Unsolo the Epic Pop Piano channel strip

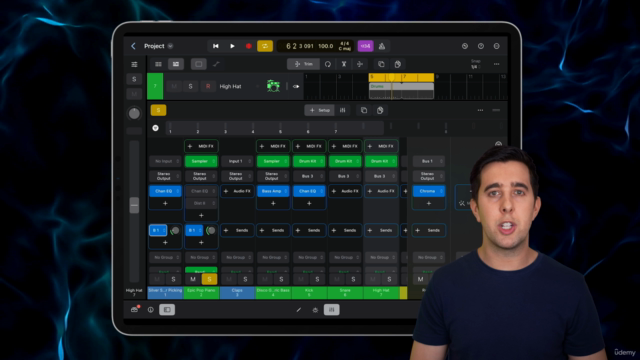[209, 279]
